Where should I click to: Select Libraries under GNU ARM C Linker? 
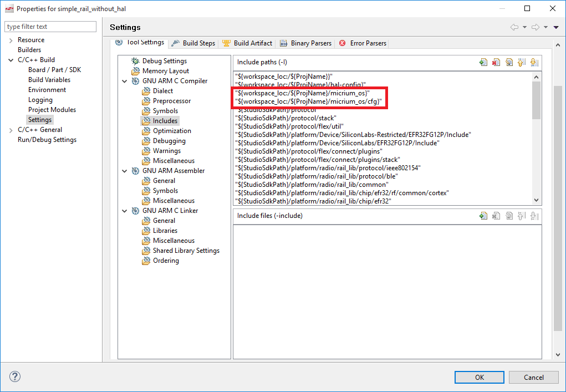click(165, 231)
